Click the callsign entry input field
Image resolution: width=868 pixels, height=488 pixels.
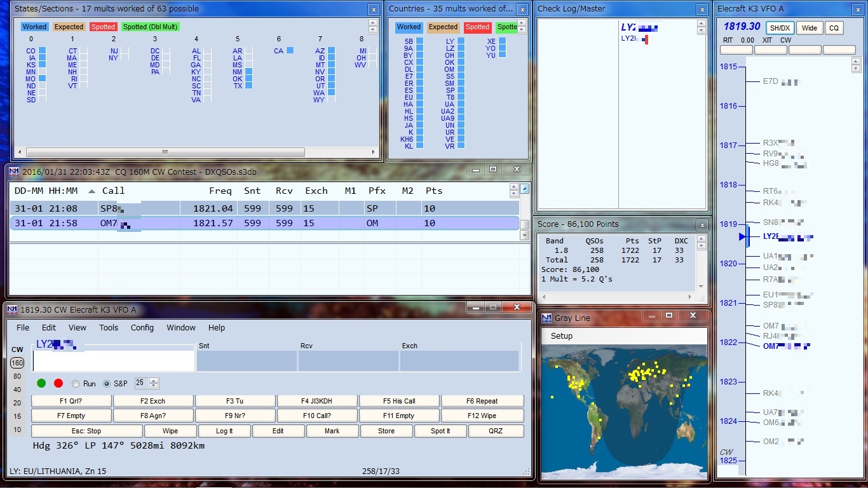pos(114,361)
